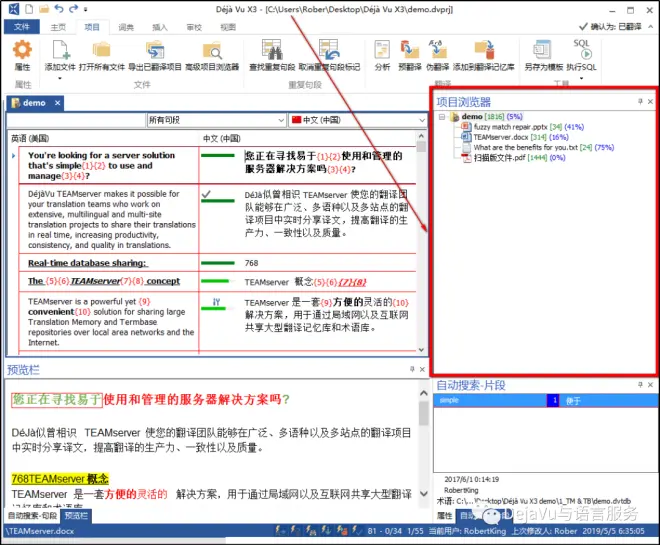Click the 执行SQL run icon
The image size is (660, 545).
point(582,49)
